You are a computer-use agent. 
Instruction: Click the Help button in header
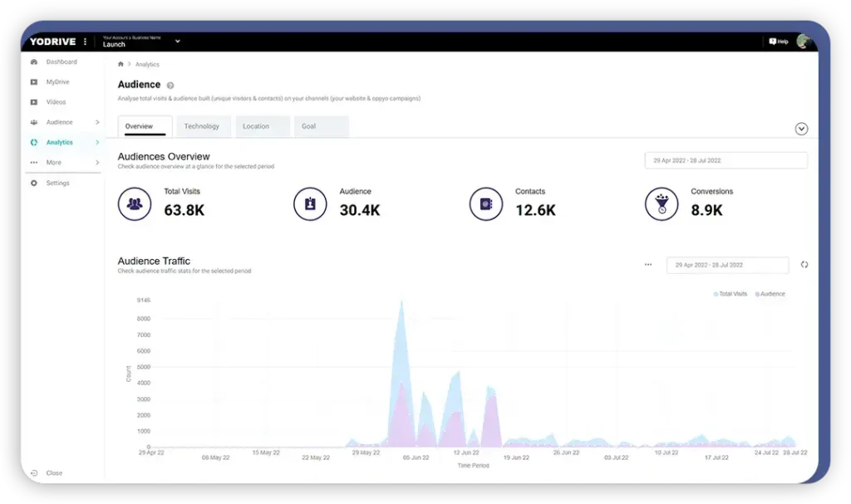pyautogui.click(x=779, y=42)
